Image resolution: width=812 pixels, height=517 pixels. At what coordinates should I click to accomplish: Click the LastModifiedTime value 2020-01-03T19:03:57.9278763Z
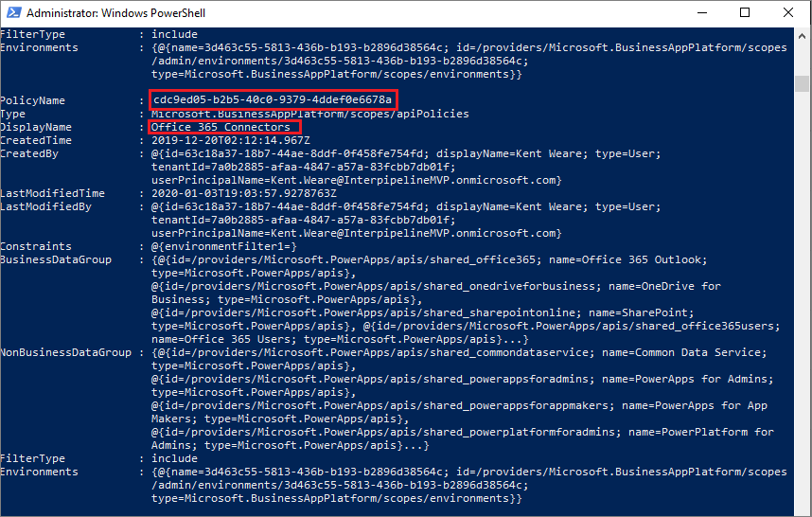click(x=244, y=193)
